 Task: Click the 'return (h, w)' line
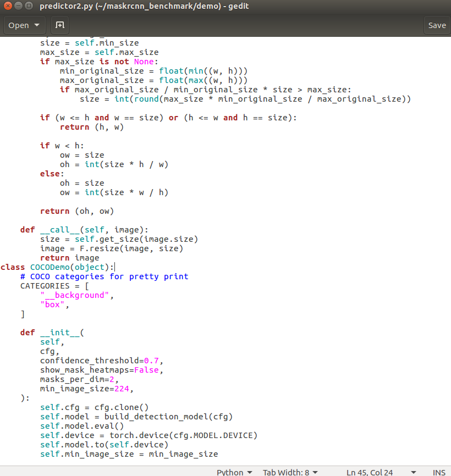tap(92, 127)
